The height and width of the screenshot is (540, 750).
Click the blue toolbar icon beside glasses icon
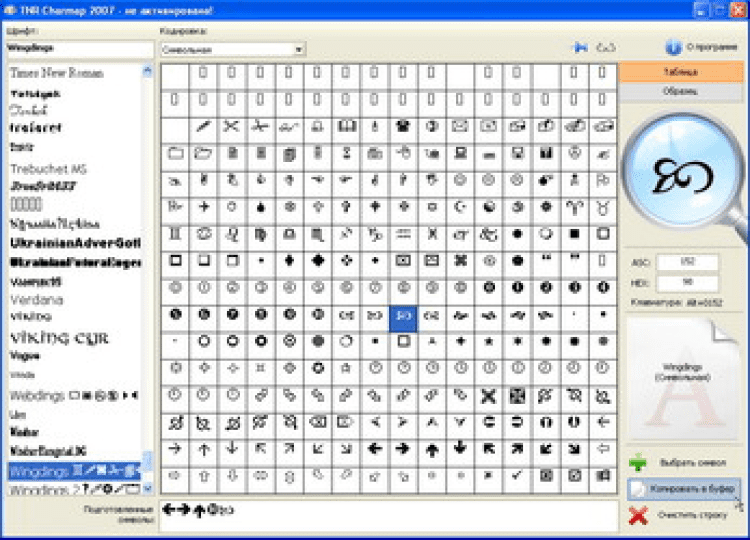(581, 47)
